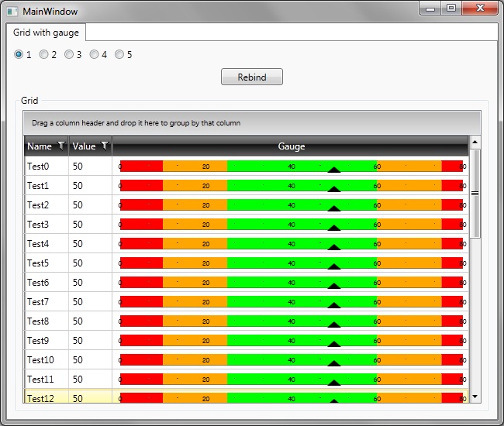Select the Test3 name cell
504x426 pixels.
(47, 224)
